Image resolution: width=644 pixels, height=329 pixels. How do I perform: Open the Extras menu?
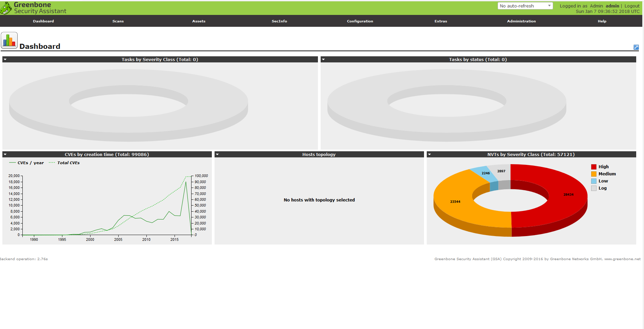pos(441,21)
